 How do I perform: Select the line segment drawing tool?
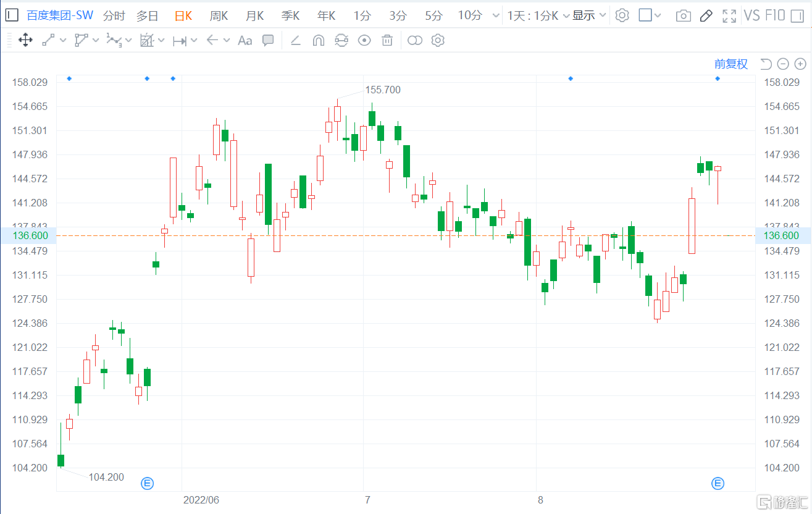[48, 41]
